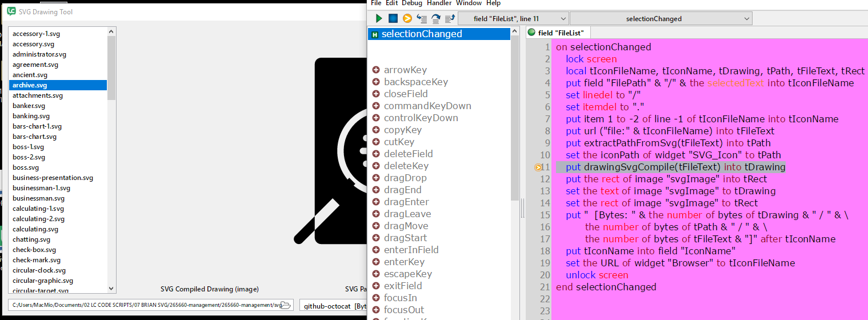This screenshot has height=320, width=868.
Task: Select agreement.svg in the file list
Action: [x=58, y=65]
